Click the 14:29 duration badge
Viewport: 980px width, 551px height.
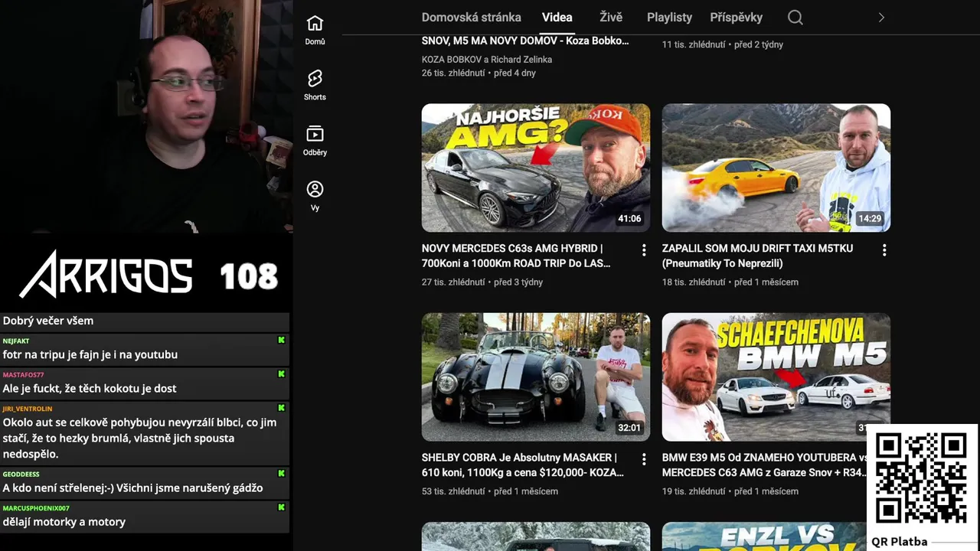870,219
